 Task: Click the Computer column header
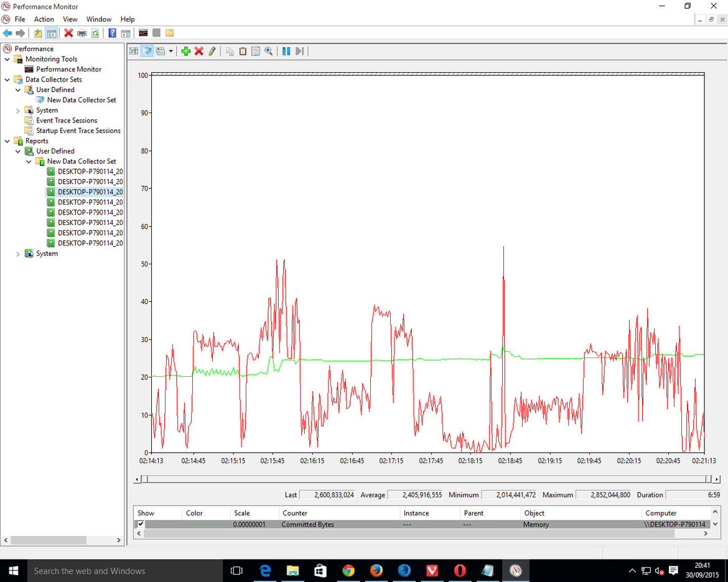[x=676, y=513]
